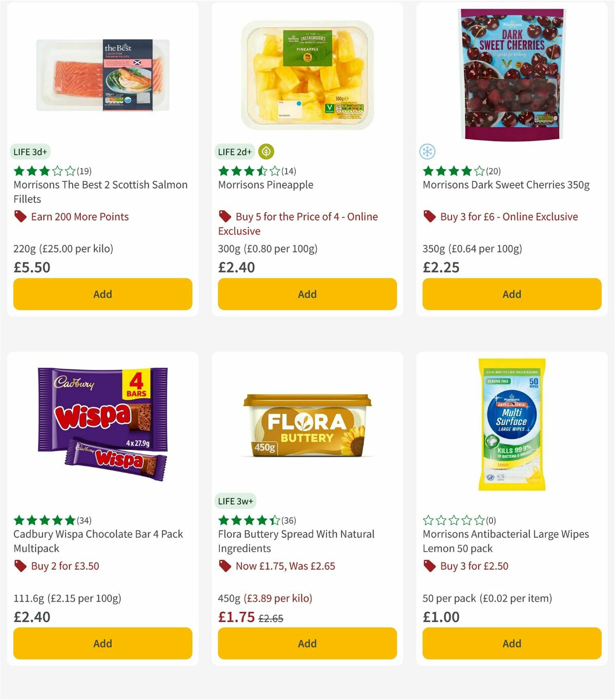Click the tag icon beside Buy 3 for £2.50
This screenshot has width=615, height=700.
(429, 566)
